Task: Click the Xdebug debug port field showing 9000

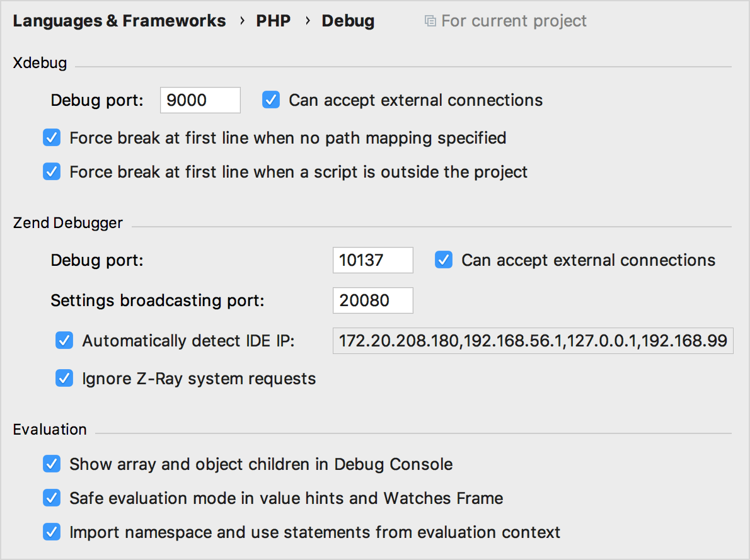Action: tap(200, 100)
